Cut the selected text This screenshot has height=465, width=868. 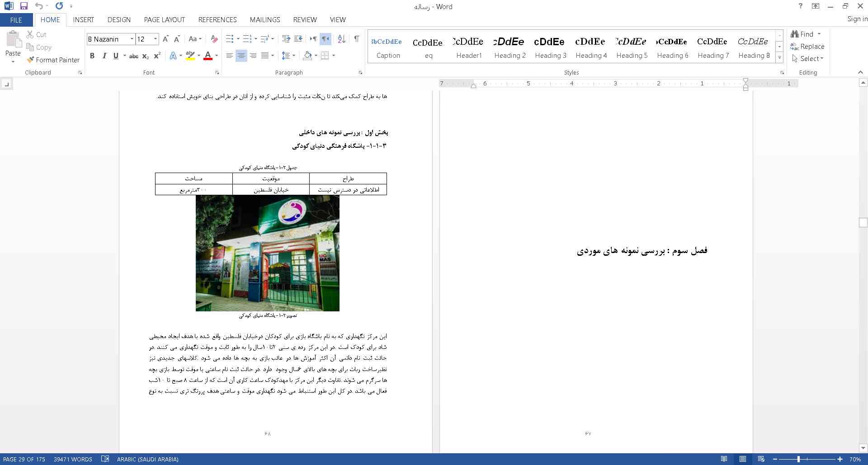click(x=36, y=34)
